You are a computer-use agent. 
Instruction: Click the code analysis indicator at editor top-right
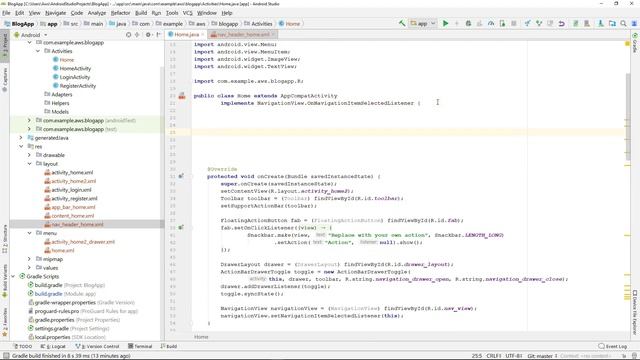(627, 43)
